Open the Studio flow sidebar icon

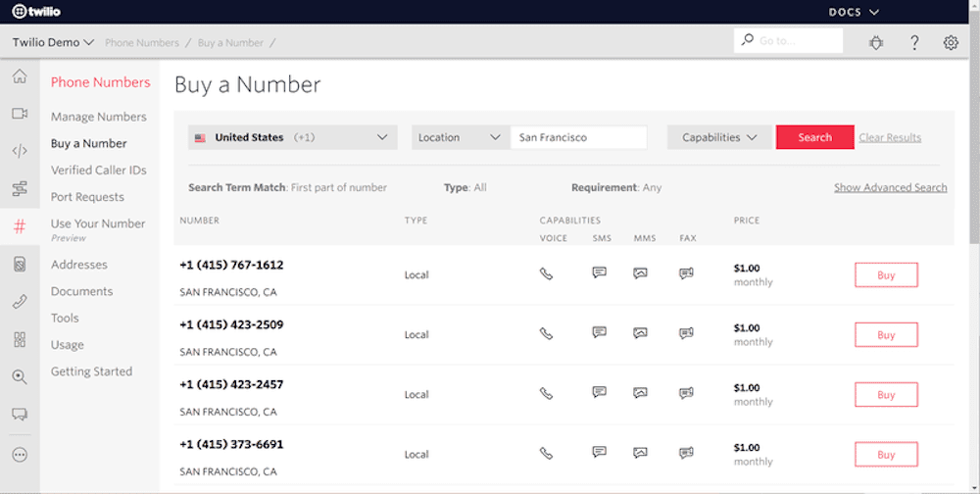coord(20,188)
